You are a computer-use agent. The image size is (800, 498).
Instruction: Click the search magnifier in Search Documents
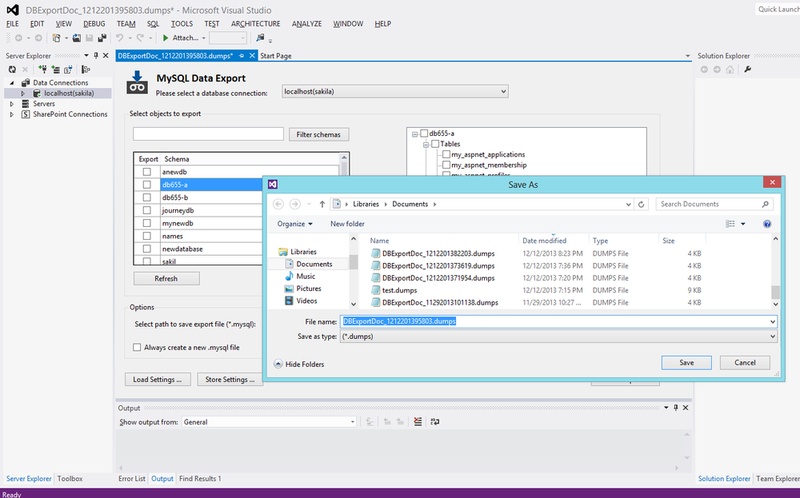tap(765, 204)
